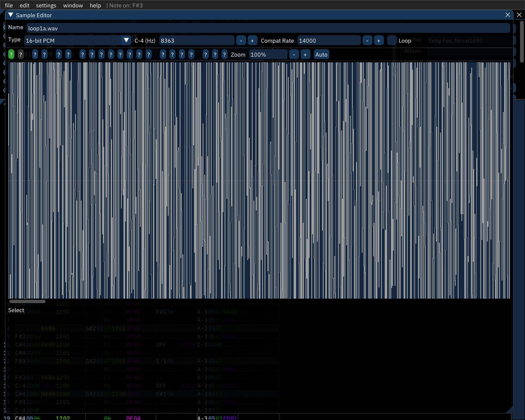Screen dimensions: 525x420
Task: Open the help menu
Action: 95,5
